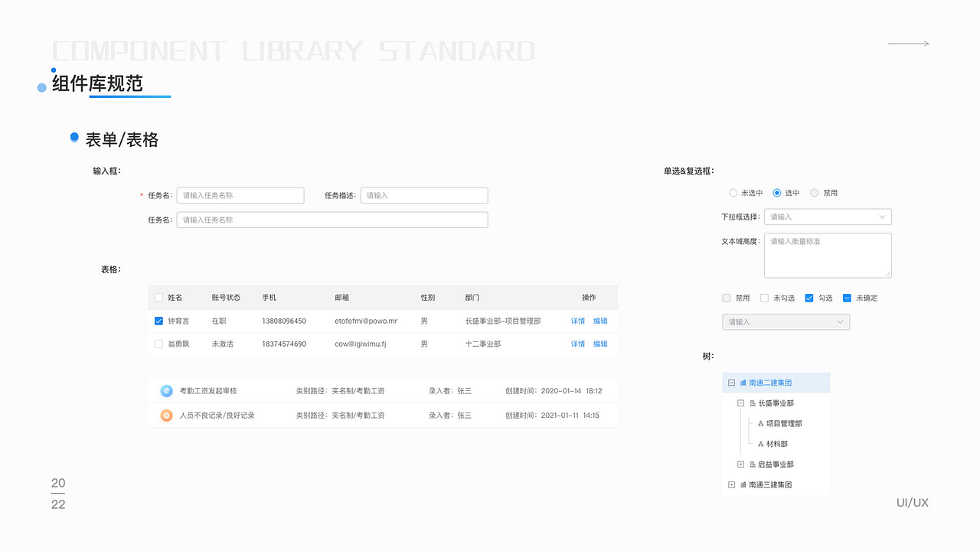This screenshot has width=980, height=551.
Task: Focus the 任务名 field without asterisk
Action: pos(332,220)
